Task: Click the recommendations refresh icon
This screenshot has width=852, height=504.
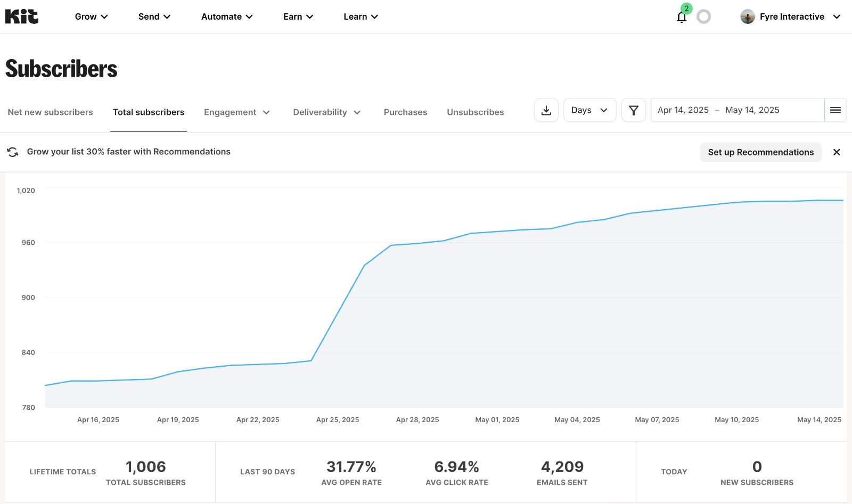Action: (x=13, y=152)
